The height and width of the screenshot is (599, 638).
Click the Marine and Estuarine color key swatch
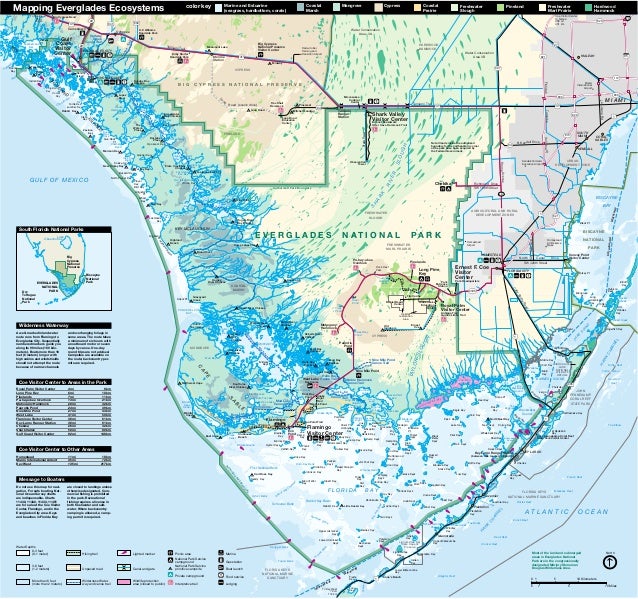click(218, 7)
